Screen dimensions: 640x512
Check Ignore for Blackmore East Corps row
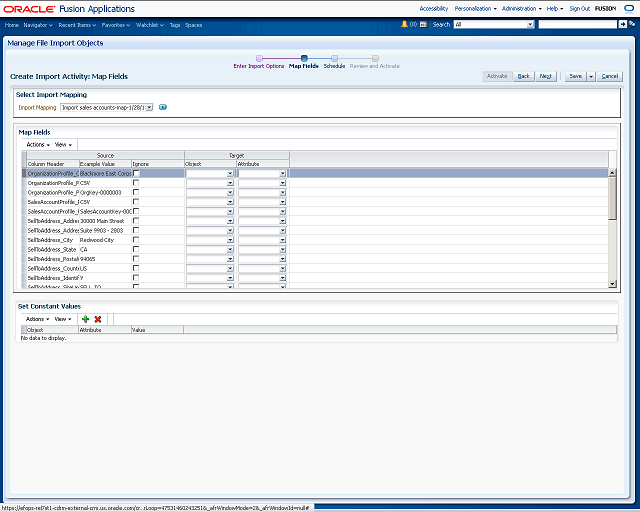pos(136,173)
